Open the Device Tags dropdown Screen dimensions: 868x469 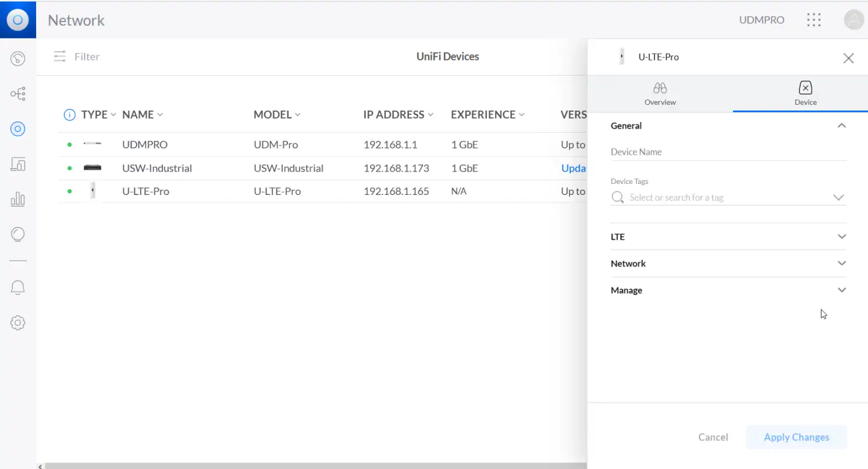(x=728, y=198)
